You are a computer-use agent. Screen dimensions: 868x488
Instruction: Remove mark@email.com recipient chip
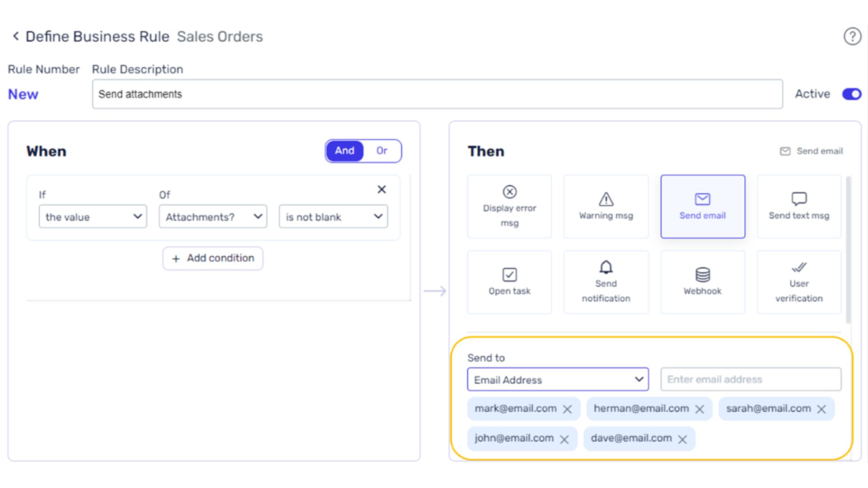[x=567, y=409]
